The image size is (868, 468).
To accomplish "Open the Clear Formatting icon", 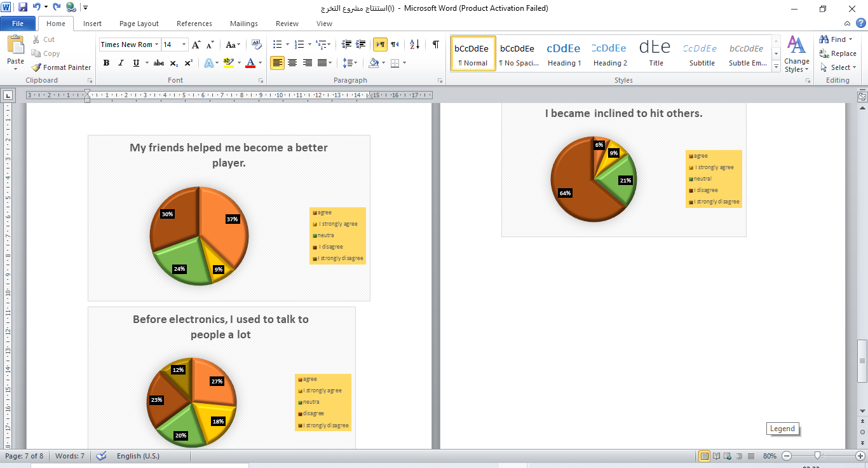I will tap(256, 44).
